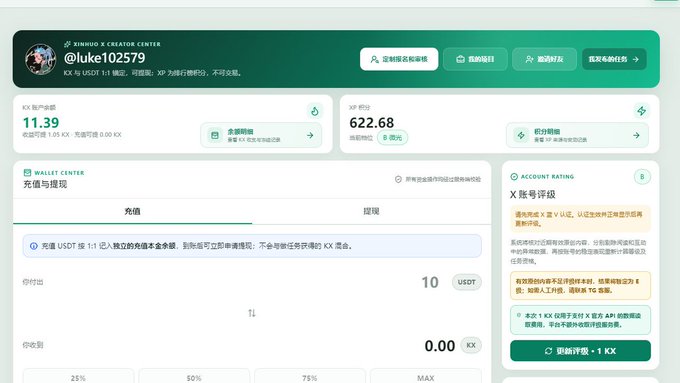
Task: Click the briefcase icon in 我的项目
Action: pyautogui.click(x=460, y=59)
